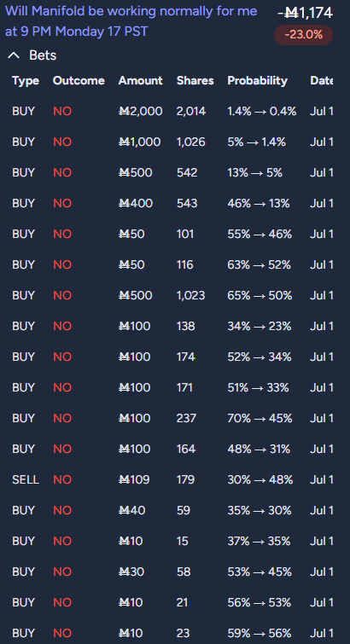This screenshot has height=644, width=350.
Task: Click the 30% → 48% probability cell
Action: point(260,479)
